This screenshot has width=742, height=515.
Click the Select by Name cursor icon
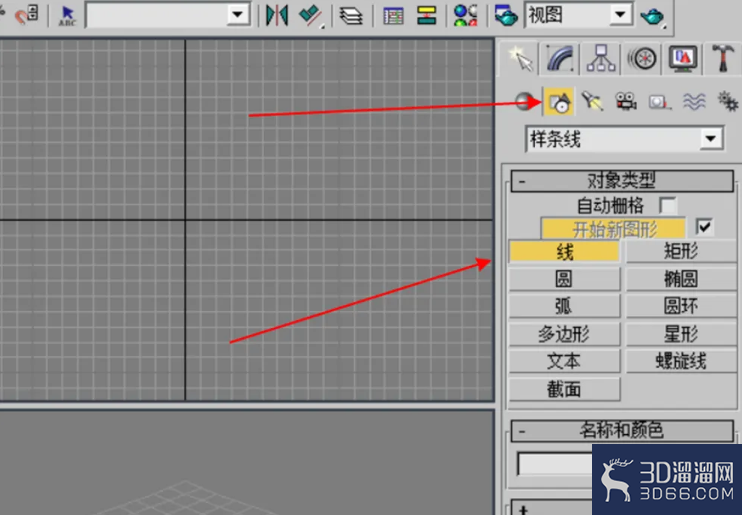(x=67, y=15)
